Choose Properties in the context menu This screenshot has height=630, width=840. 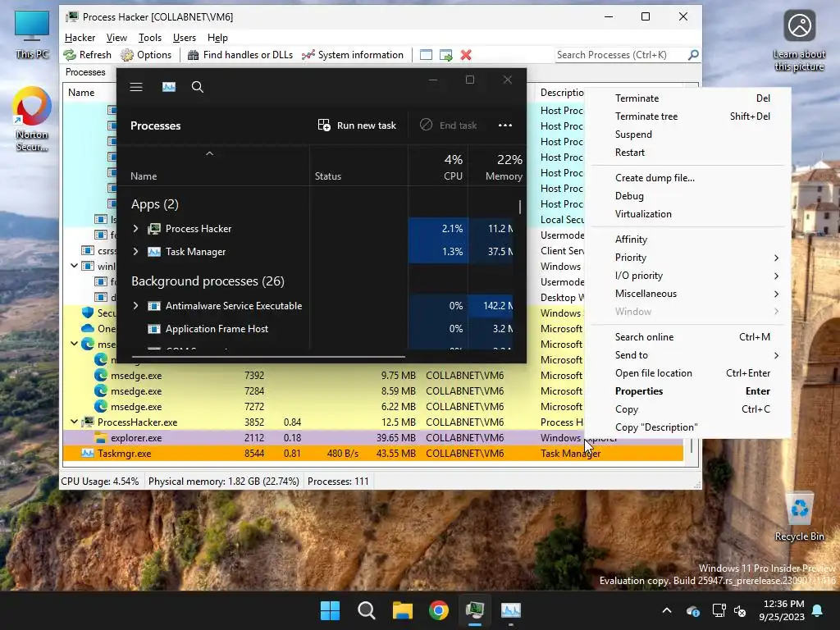point(689,391)
